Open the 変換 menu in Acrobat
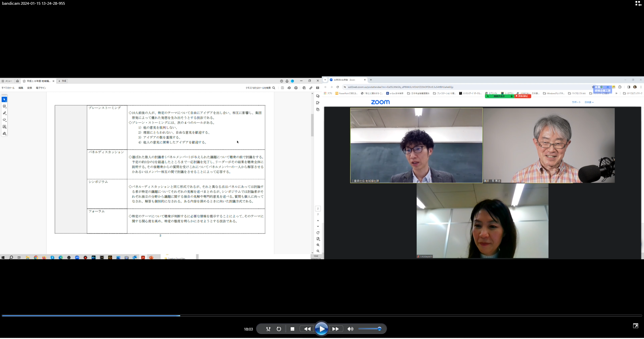Screen dimensions: 644x339 coord(30,88)
